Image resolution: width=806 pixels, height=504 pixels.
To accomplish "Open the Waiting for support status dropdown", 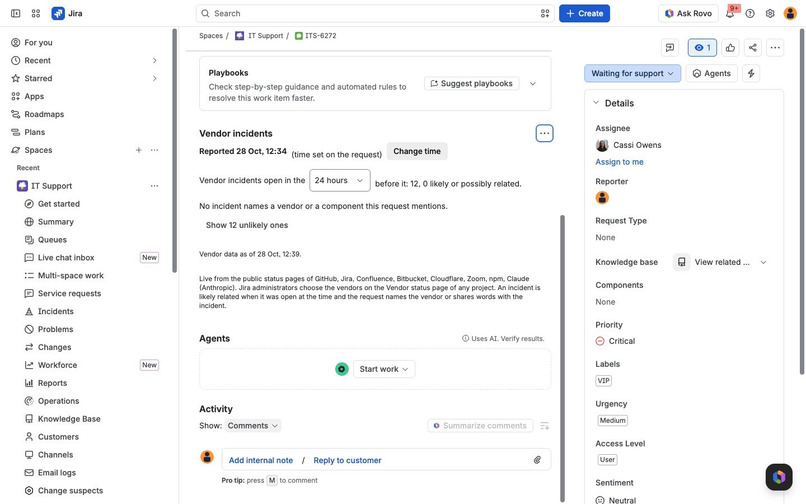I will [x=632, y=74].
